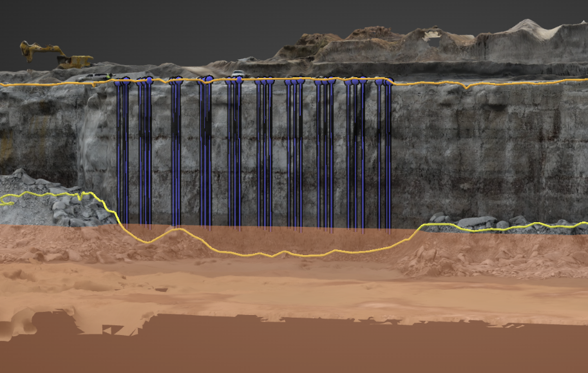Click the bare rock face right of the holes
The image size is (588, 373).
(483, 148)
